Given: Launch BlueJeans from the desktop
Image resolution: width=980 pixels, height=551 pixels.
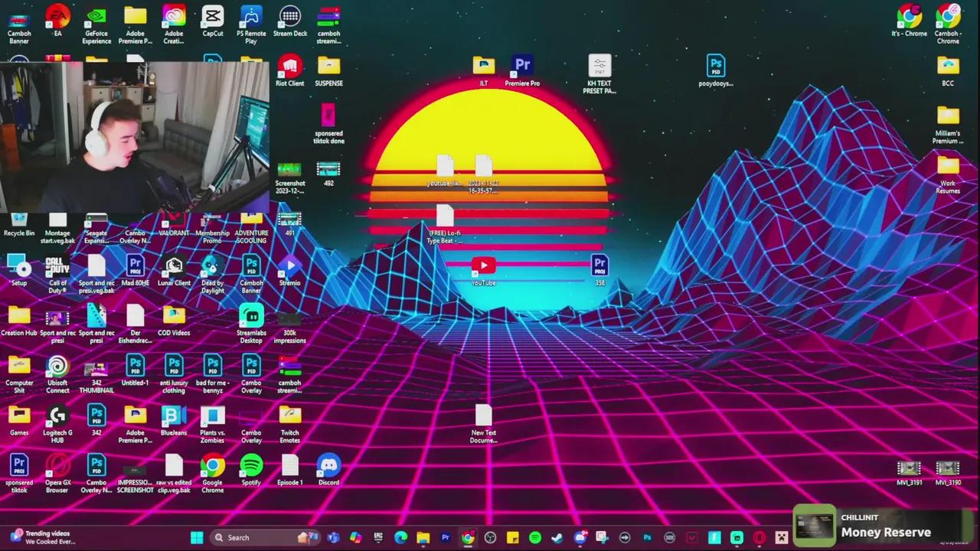Looking at the screenshot, I should (x=174, y=420).
